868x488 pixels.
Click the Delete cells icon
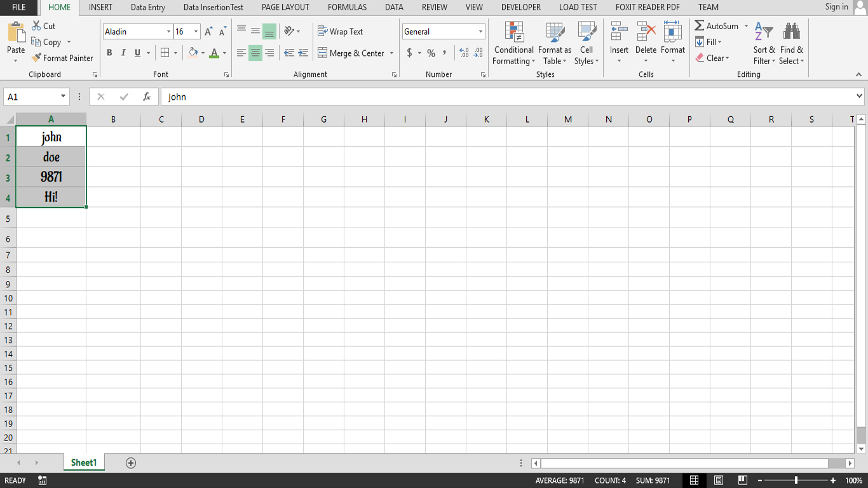click(646, 32)
